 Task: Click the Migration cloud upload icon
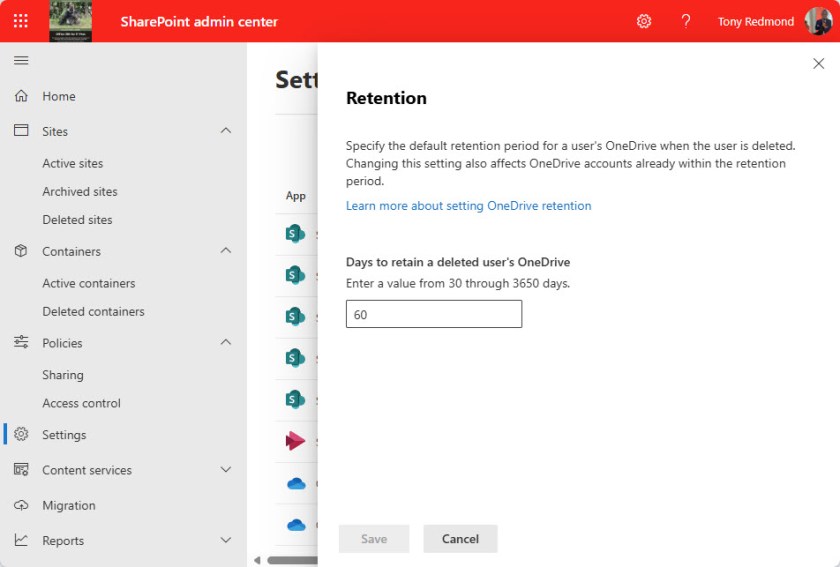pyautogui.click(x=21, y=505)
